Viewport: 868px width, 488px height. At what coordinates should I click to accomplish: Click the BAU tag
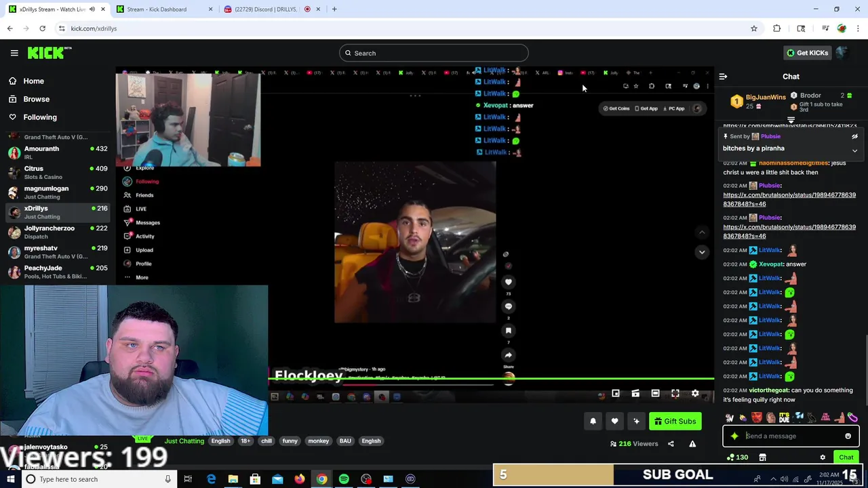(x=345, y=441)
